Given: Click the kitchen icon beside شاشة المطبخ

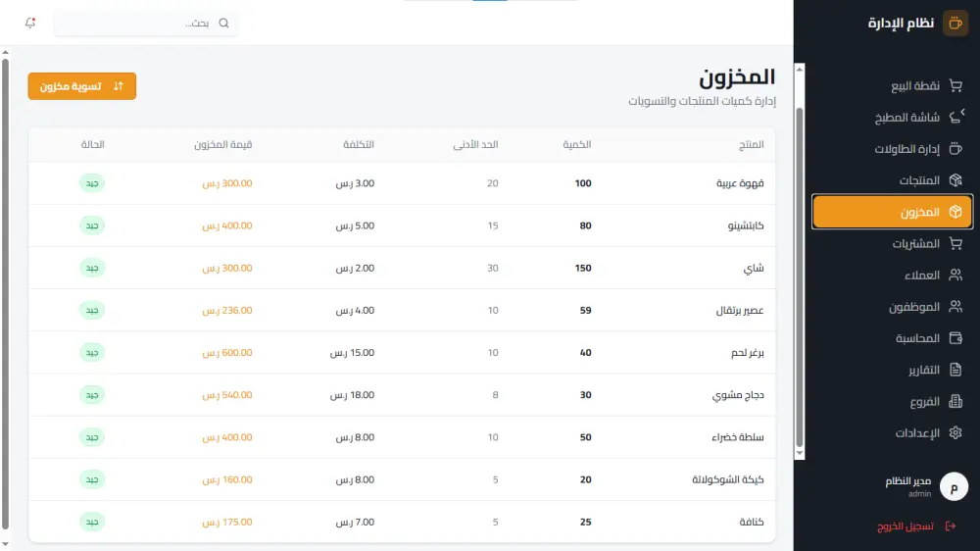Looking at the screenshot, I should (x=956, y=117).
